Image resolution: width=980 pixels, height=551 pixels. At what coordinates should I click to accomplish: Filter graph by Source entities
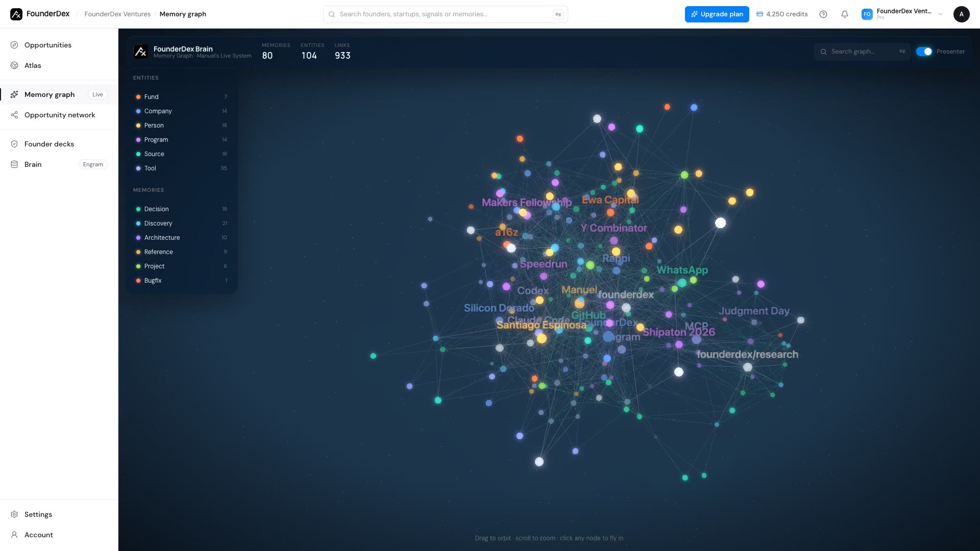(181, 154)
